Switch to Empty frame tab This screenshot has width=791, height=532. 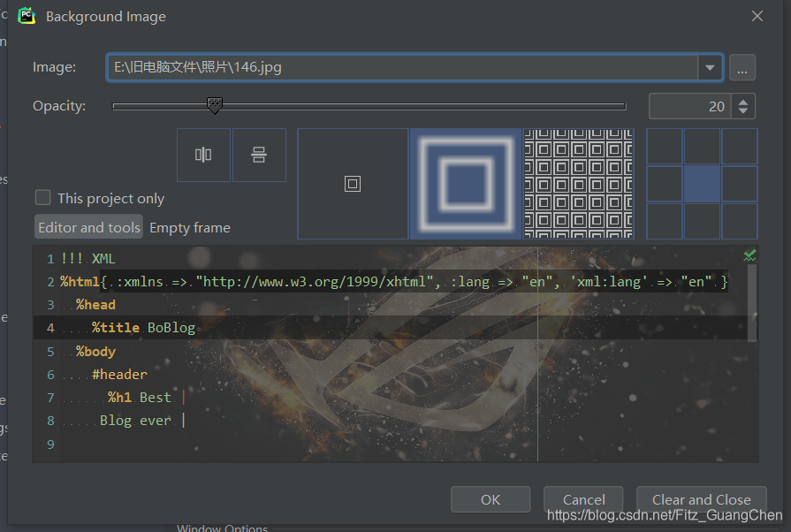pyautogui.click(x=190, y=227)
